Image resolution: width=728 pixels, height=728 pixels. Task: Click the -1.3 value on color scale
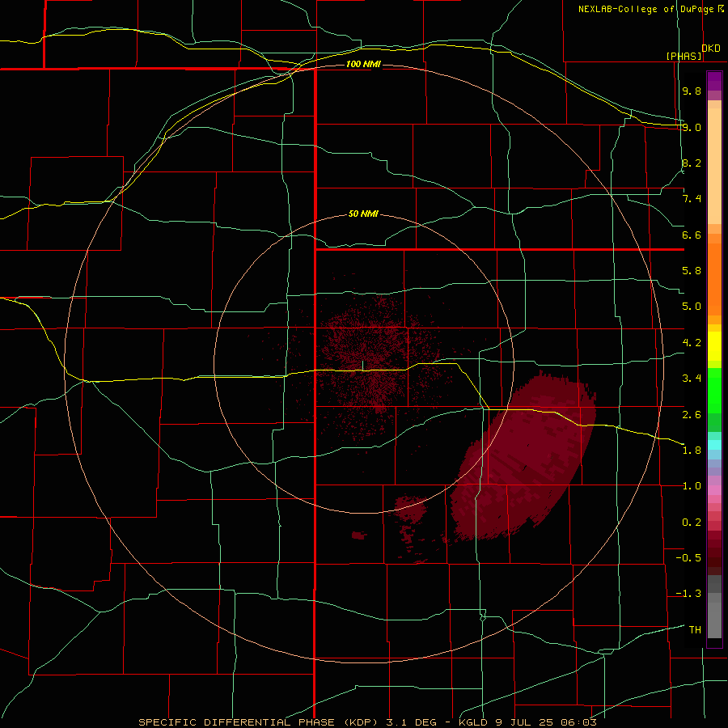coord(688,594)
